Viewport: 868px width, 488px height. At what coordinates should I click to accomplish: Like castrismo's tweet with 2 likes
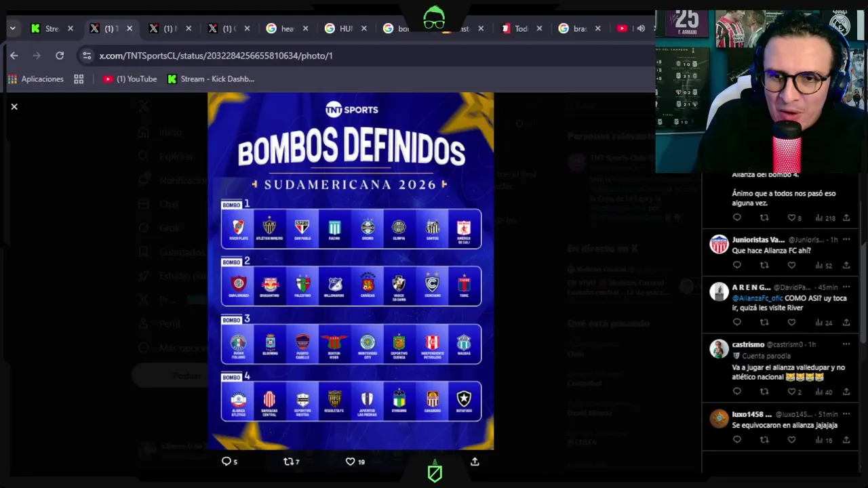click(x=794, y=391)
